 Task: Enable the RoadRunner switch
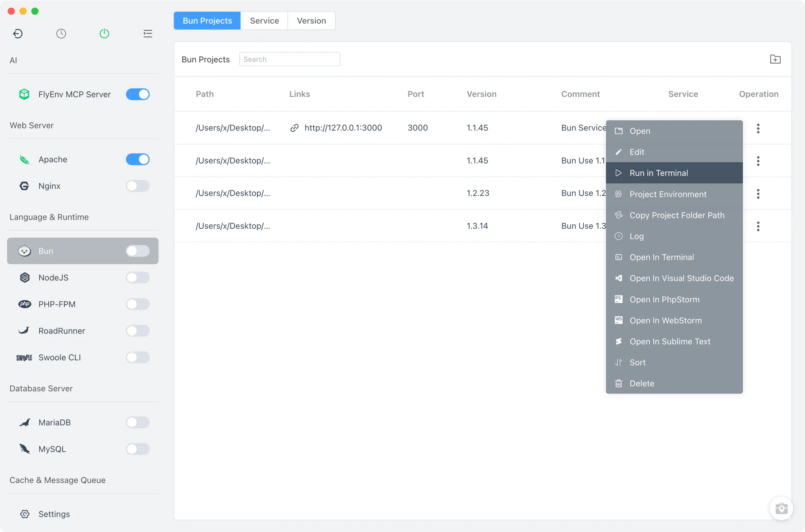point(138,331)
